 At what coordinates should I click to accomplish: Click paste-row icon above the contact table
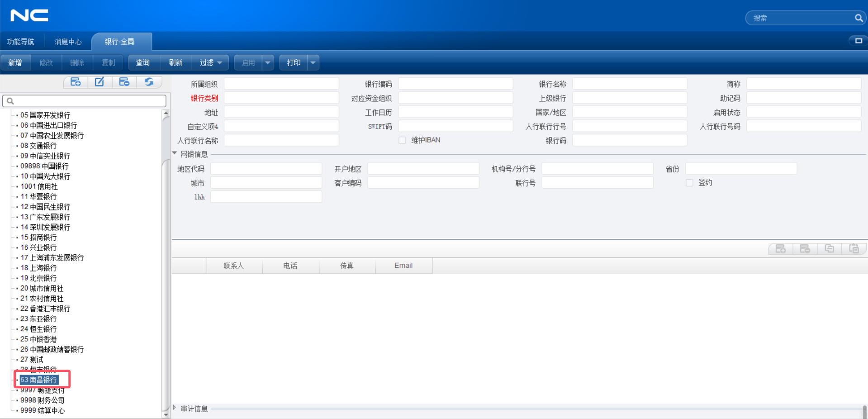[x=854, y=249]
